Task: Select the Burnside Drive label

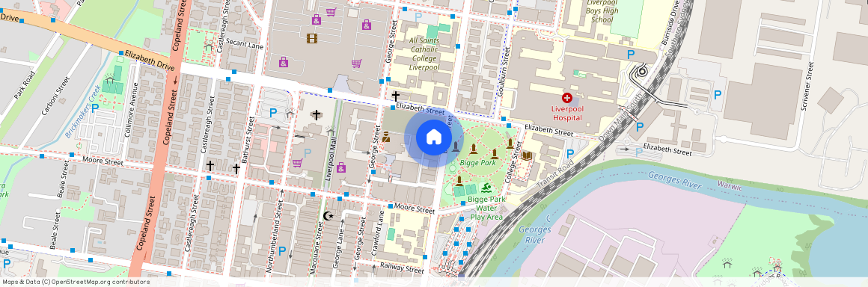Action: coord(670,23)
